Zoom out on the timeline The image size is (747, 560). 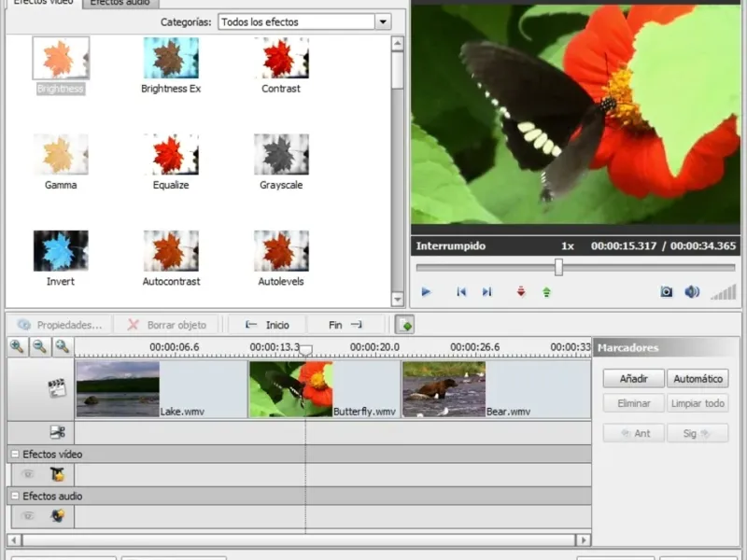tap(39, 346)
